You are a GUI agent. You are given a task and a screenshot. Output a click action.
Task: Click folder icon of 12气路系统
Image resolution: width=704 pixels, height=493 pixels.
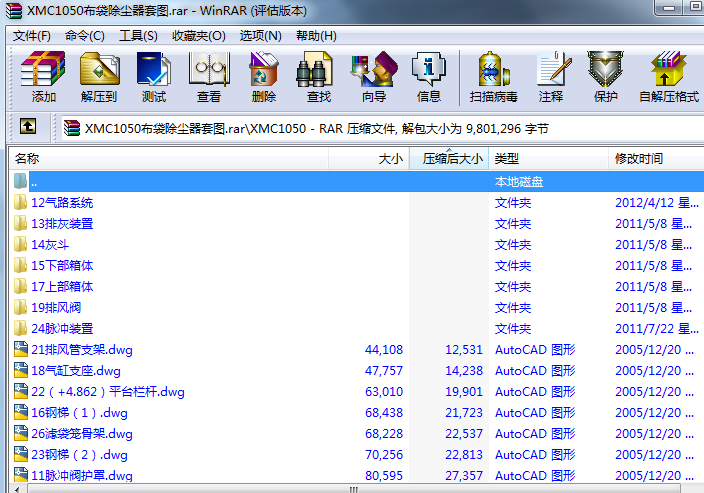pyautogui.click(x=20, y=202)
